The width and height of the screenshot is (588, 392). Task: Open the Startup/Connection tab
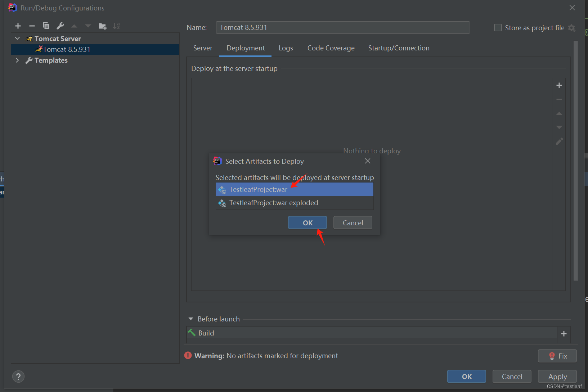click(399, 48)
